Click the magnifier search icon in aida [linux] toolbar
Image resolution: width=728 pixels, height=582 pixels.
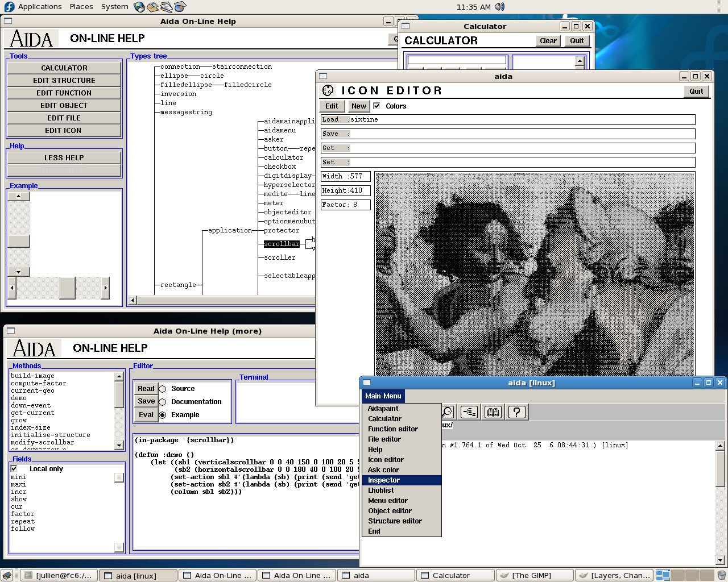click(x=447, y=411)
